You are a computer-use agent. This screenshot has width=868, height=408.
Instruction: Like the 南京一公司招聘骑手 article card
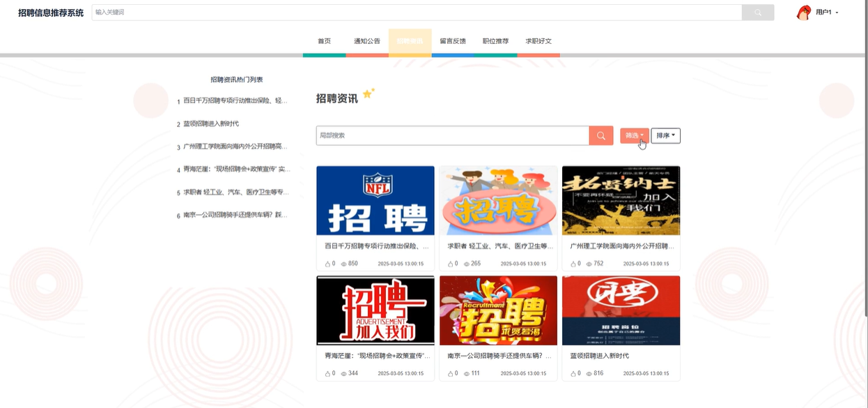click(x=451, y=373)
